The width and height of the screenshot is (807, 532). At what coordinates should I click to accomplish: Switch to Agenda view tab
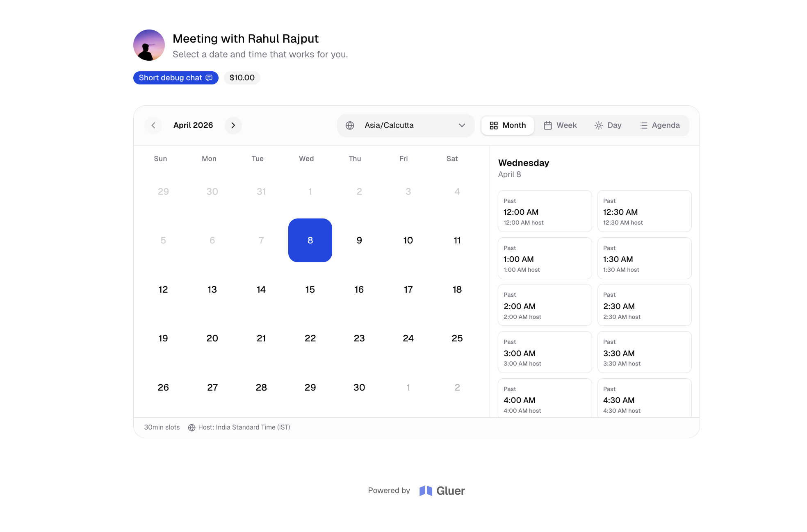[659, 125]
